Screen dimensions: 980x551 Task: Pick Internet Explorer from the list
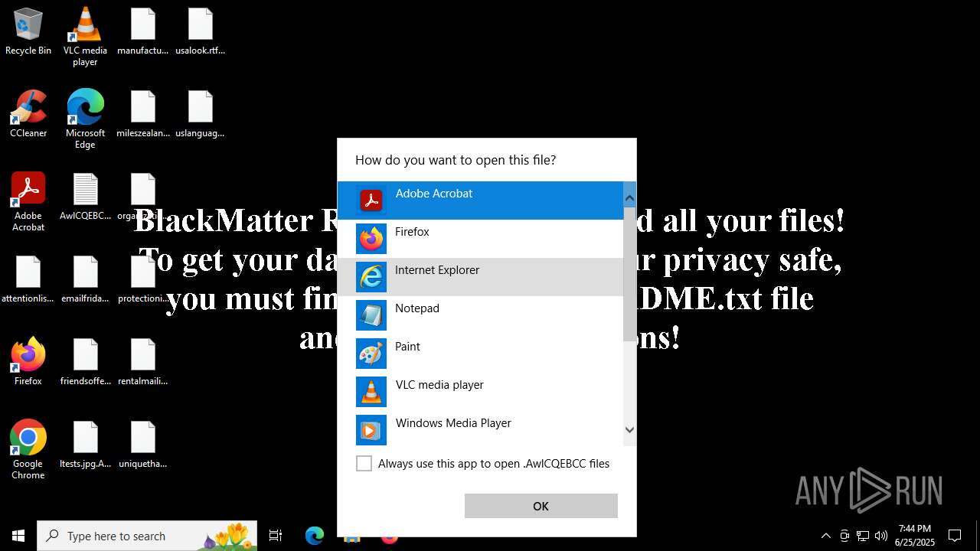[480, 277]
